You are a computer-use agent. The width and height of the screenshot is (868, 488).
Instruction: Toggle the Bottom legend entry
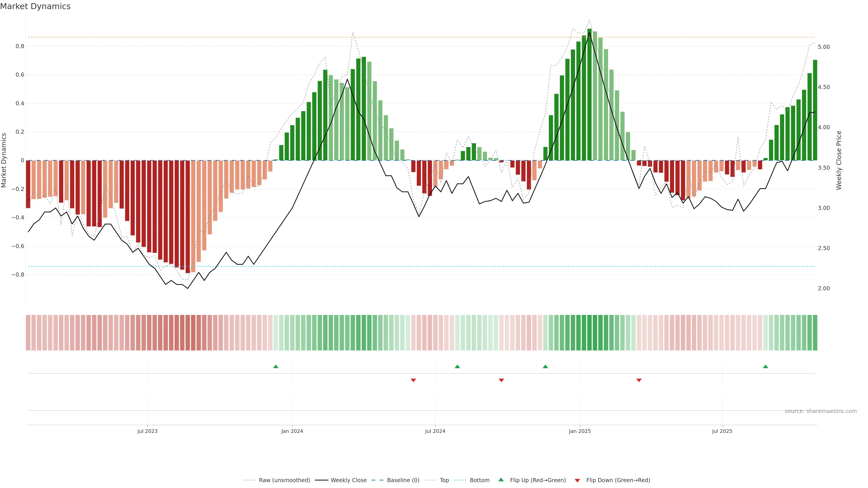click(479, 480)
